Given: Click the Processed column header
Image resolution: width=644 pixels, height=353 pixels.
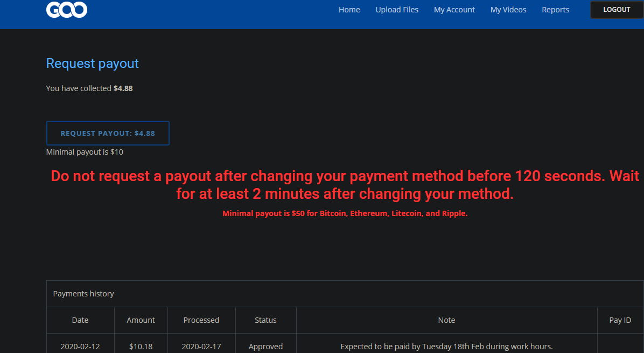Looking at the screenshot, I should [x=201, y=320].
